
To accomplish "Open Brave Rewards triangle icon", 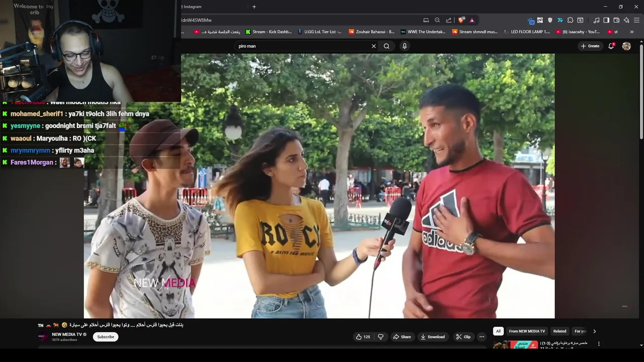I will 472,20.
